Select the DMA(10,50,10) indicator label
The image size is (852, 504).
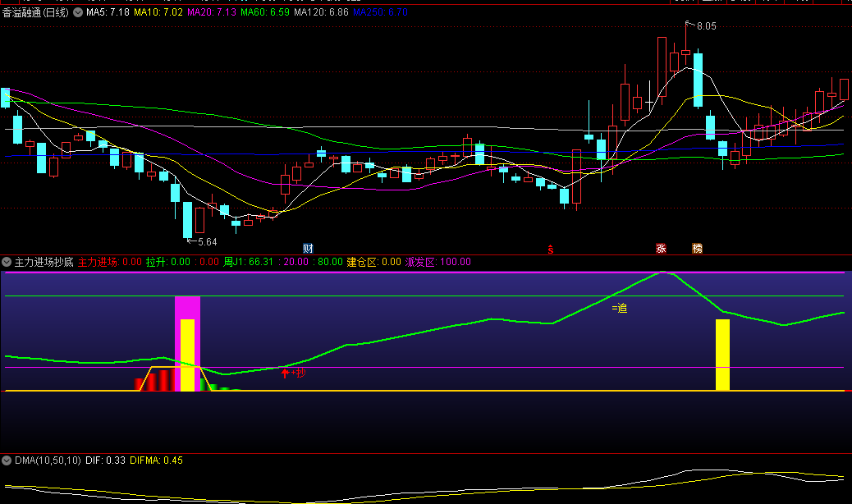coord(48,460)
